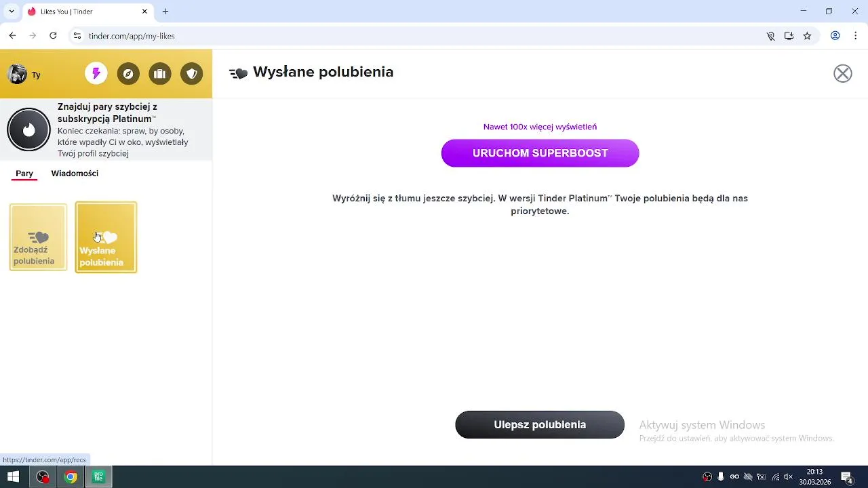
Task: Open the green 'pro file' taskbar app
Action: pos(98,477)
